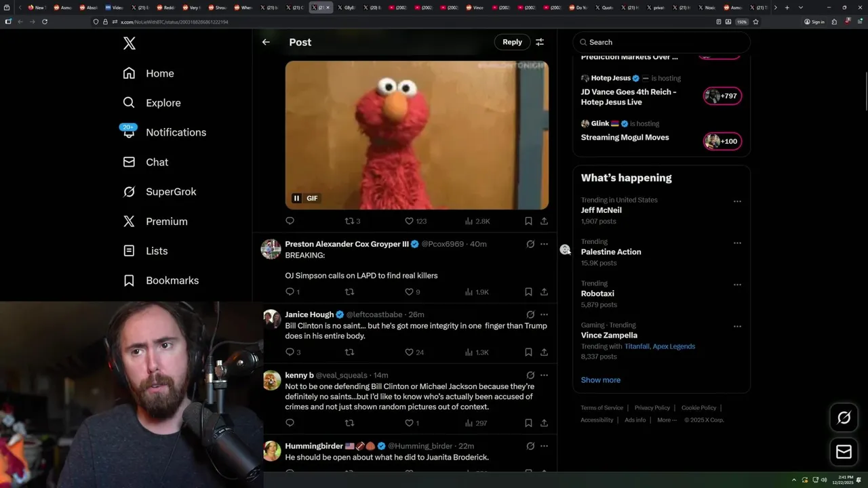Image resolution: width=868 pixels, height=488 pixels.
Task: Open the Elmo GIF image
Action: (x=416, y=135)
